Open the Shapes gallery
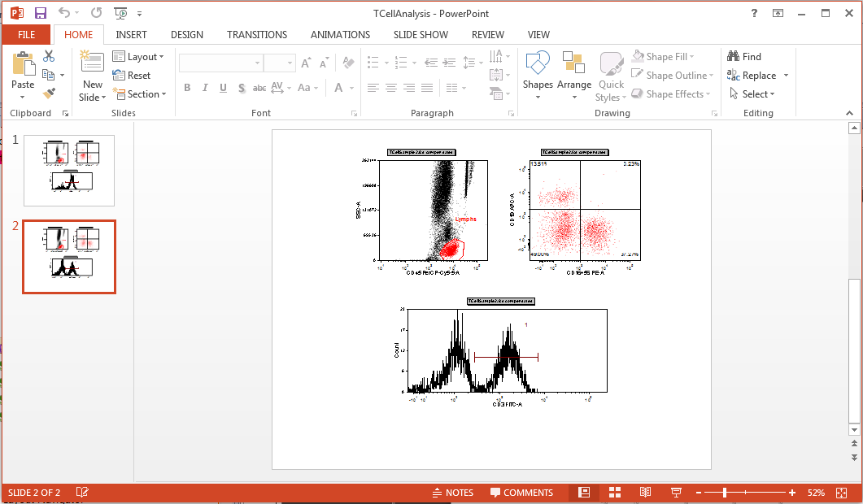Viewport: 863px width, 504px height. pos(538,73)
